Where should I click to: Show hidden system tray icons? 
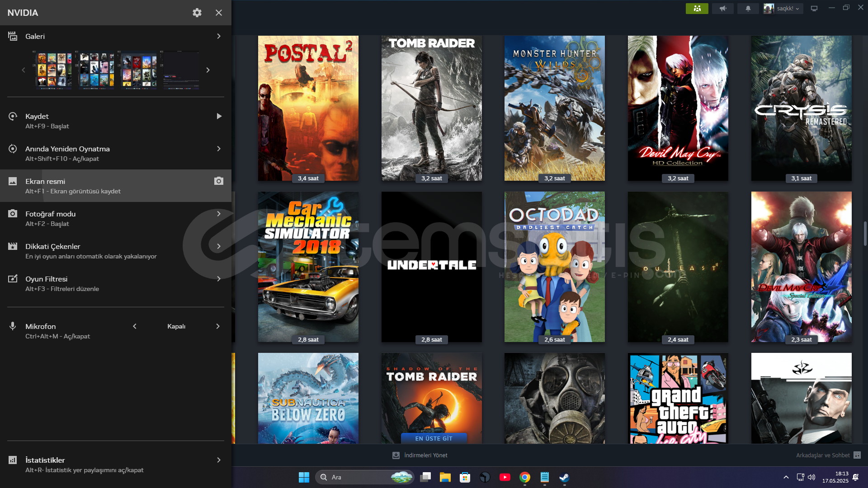click(786, 477)
